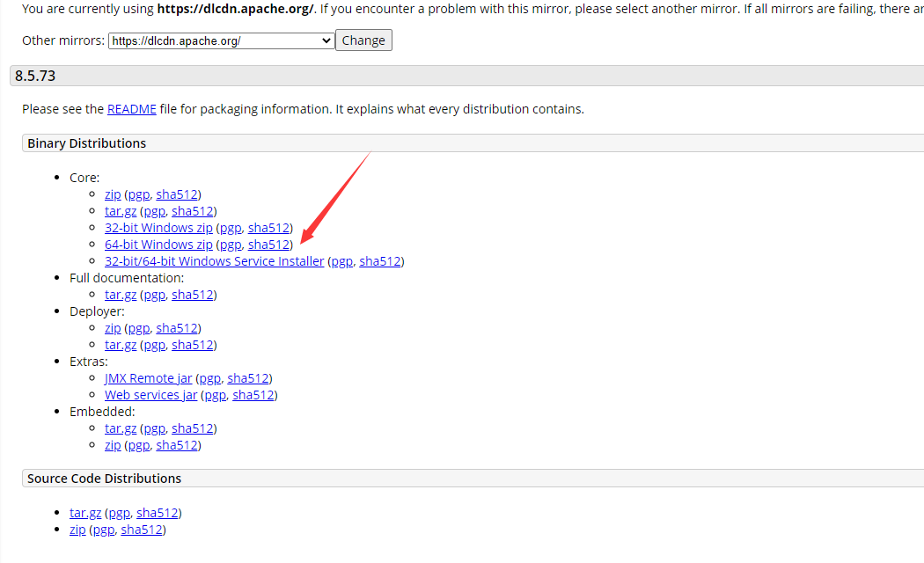Open sha512 checksum for Core tar.gz
The image size is (924, 563).
click(x=192, y=211)
